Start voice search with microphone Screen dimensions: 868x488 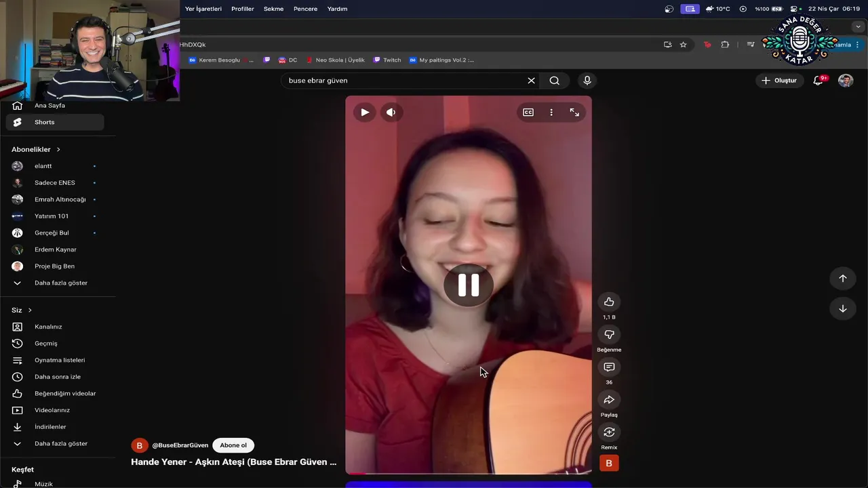point(587,81)
